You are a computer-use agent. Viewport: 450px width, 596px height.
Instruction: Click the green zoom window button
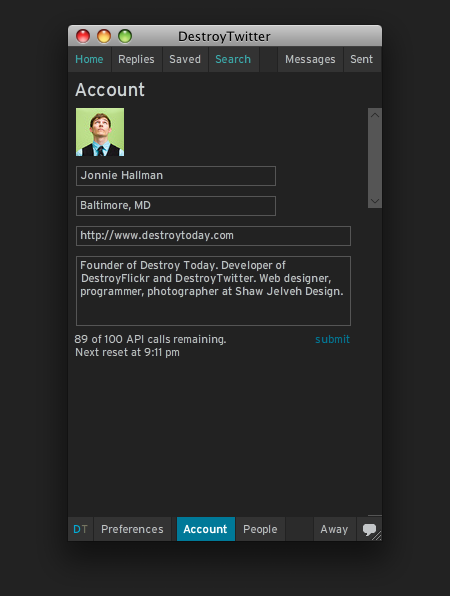click(x=125, y=36)
